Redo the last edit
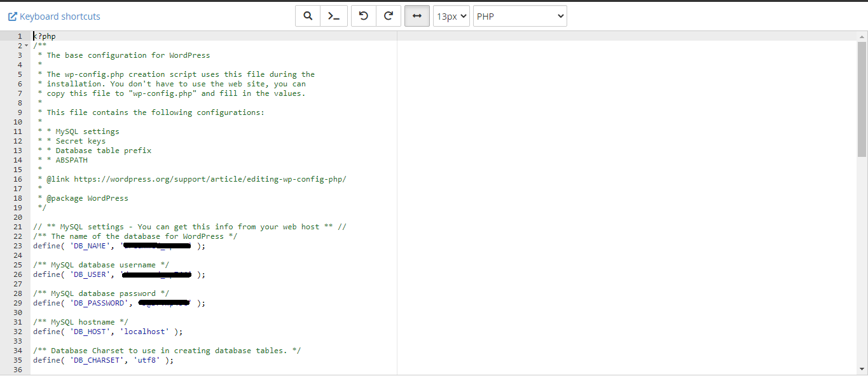868x383 pixels. (389, 17)
